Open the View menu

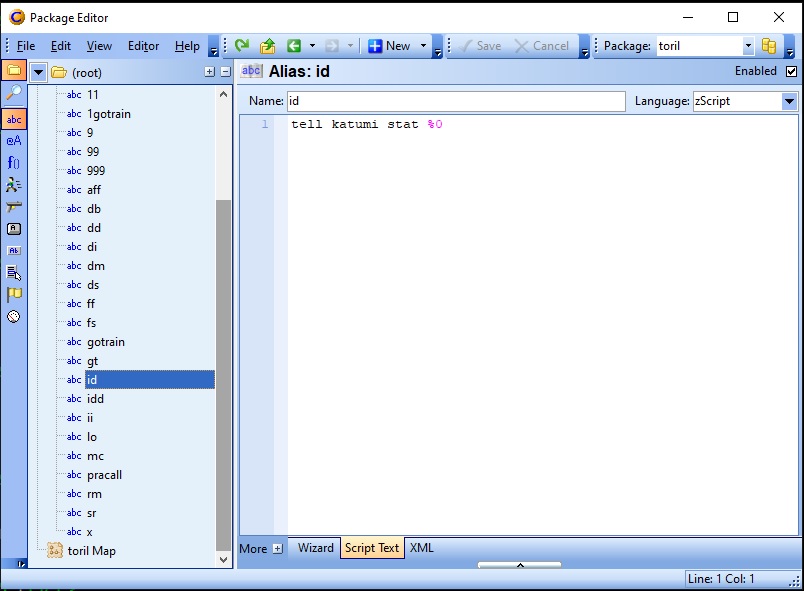tap(99, 46)
